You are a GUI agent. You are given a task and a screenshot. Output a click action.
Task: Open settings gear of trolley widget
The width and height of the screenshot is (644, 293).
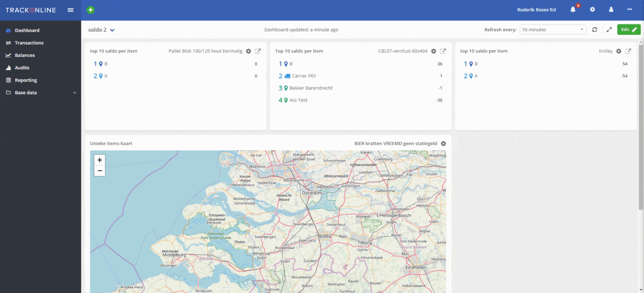coord(619,51)
